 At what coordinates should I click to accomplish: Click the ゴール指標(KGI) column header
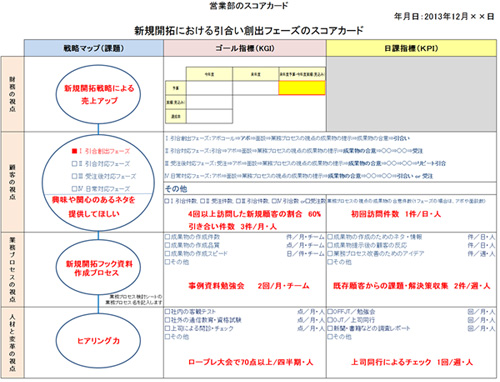pos(245,48)
